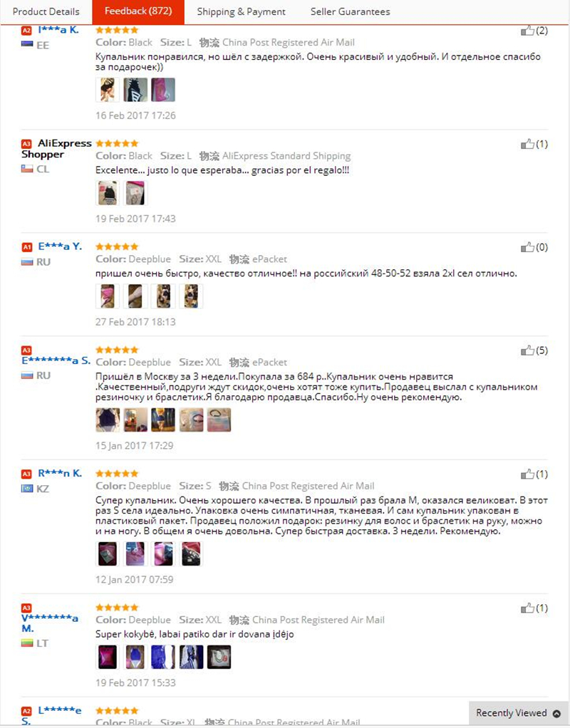Upvote E***a Y.'s review with thumbs-up
This screenshot has height=728, width=570.
527,247
